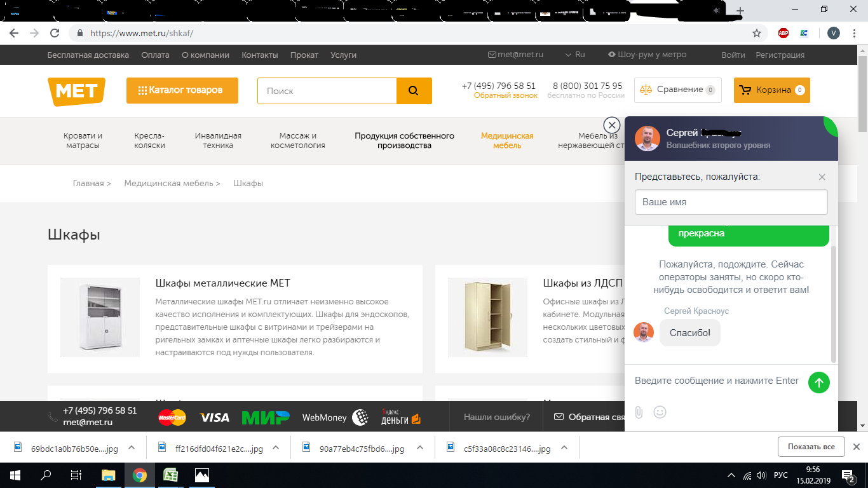
Task: Open the emoji picker in chat
Action: (x=660, y=412)
